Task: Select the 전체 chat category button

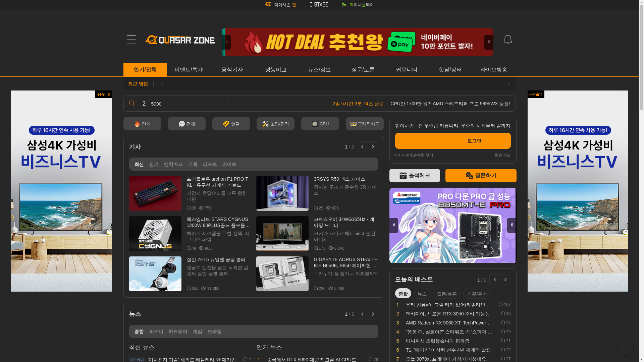Action: point(186,124)
